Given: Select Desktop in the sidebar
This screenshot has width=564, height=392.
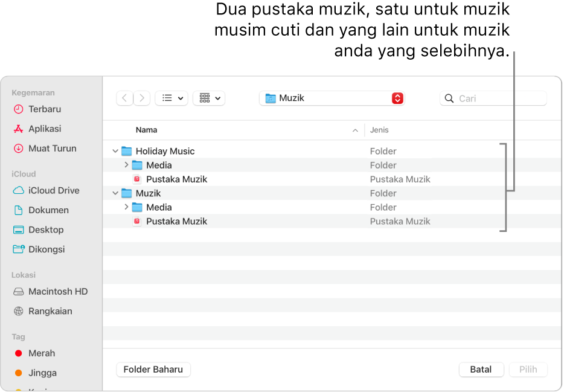Looking at the screenshot, I should (x=46, y=230).
